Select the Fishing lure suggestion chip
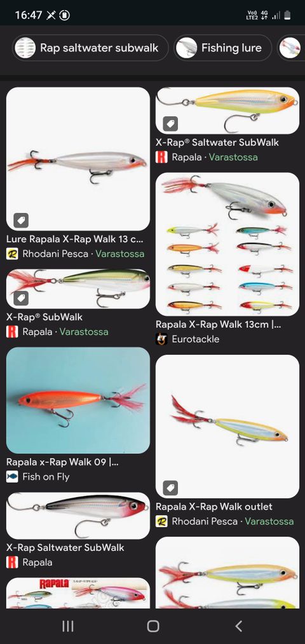Viewport: 305px width, 644px height. click(x=223, y=48)
